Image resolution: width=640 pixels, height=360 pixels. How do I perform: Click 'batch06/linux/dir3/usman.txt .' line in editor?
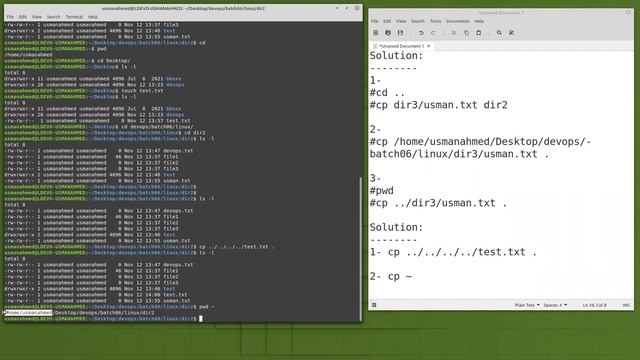point(459,154)
